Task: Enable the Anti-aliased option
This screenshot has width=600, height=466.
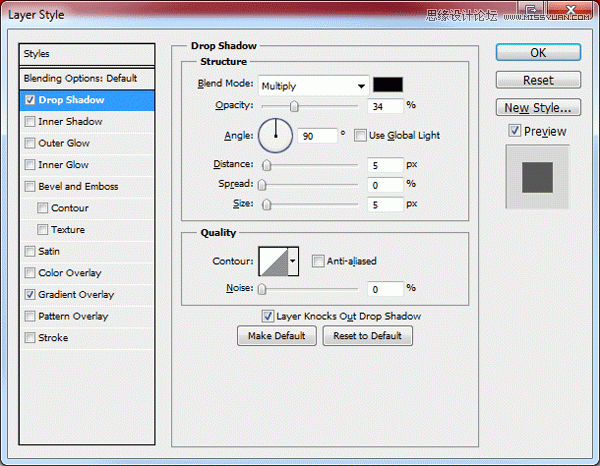Action: [317, 262]
